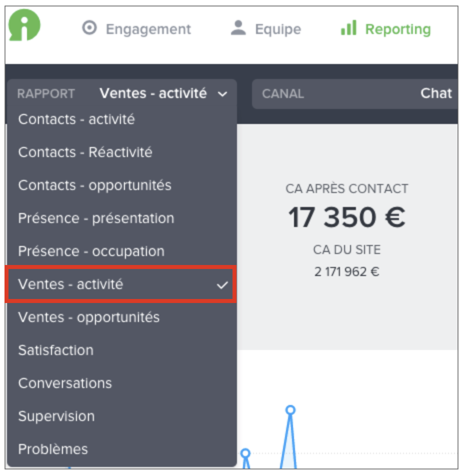Open the Canal Chat dropdown

point(356,93)
